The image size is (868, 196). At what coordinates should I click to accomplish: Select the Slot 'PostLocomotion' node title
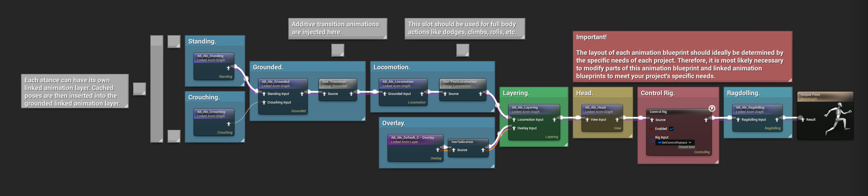460,82
